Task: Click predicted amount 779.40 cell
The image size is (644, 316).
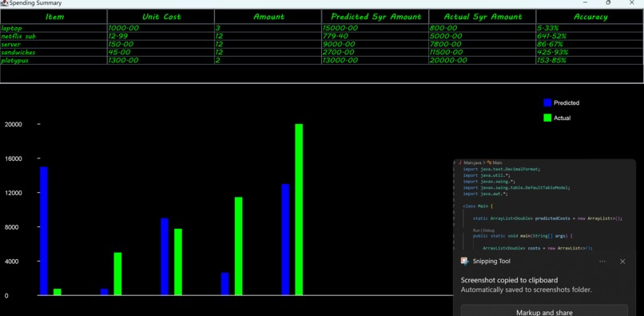Action: tap(376, 36)
